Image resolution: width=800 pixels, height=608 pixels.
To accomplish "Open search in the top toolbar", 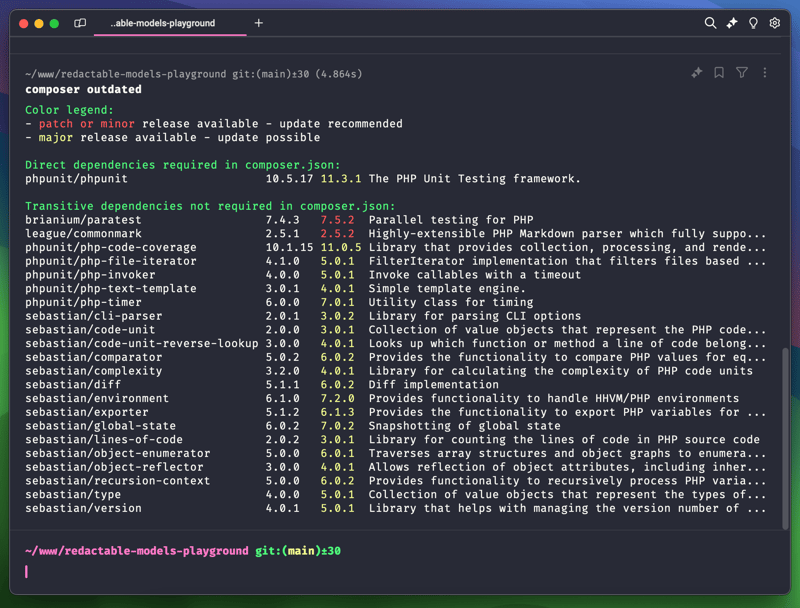I will coord(710,23).
